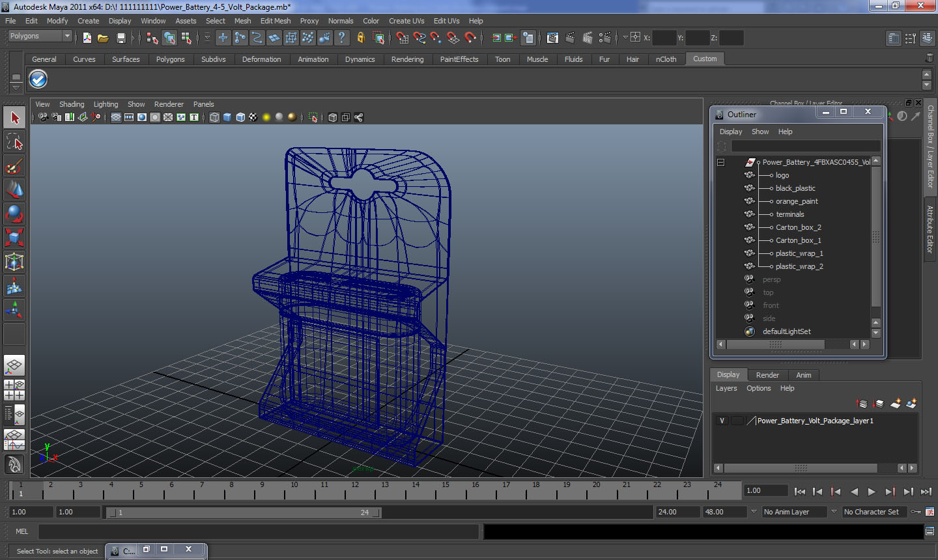The image size is (938, 560).
Task: Click the time range slider bar
Action: click(244, 512)
